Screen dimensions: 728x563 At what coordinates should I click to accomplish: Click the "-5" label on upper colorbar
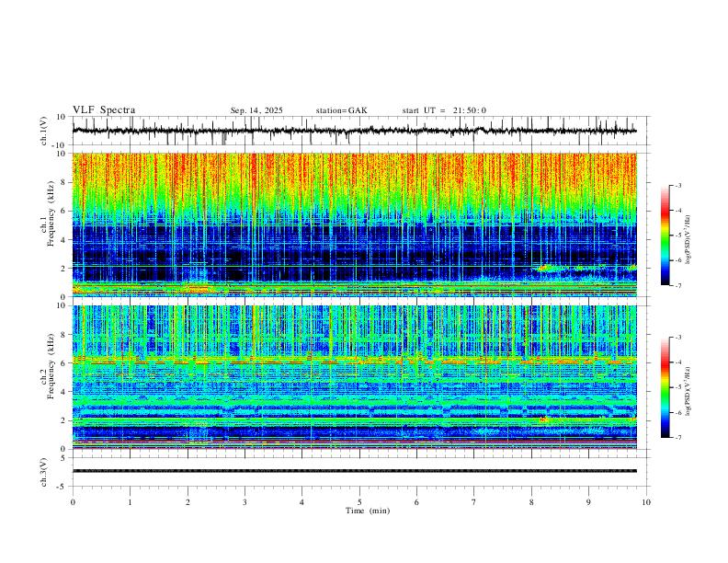pyautogui.click(x=678, y=236)
